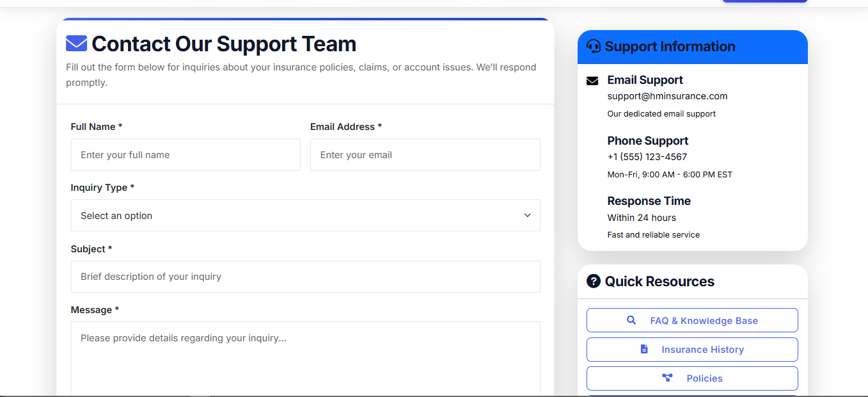This screenshot has height=397, width=868.
Task: Click the Within 24 hours text
Action: [642, 218]
